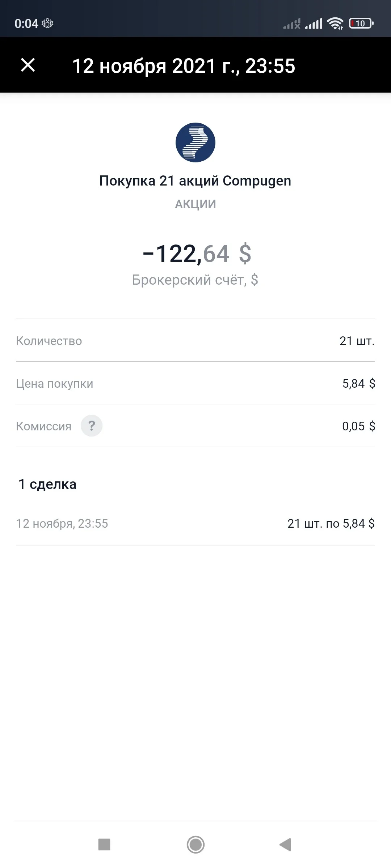Tap the battery indicator in status bar
The image size is (391, 868).
[361, 24]
